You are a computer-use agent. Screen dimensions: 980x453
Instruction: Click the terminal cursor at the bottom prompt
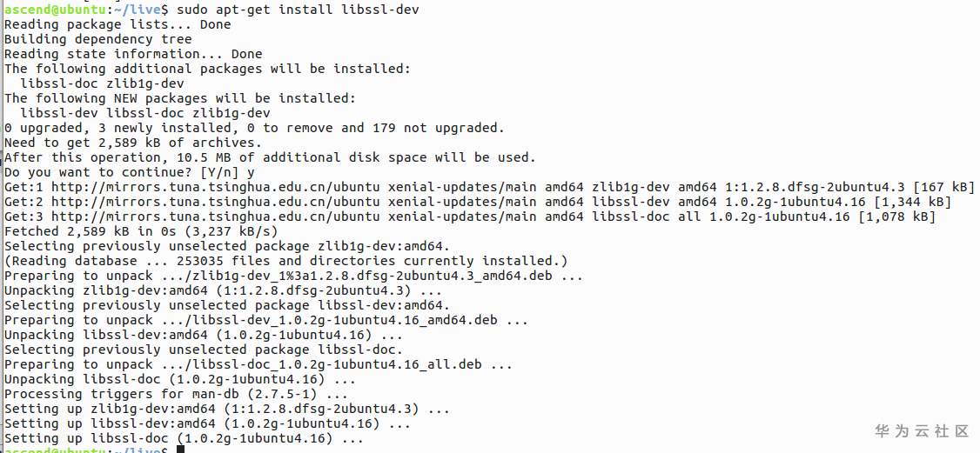(x=180, y=450)
